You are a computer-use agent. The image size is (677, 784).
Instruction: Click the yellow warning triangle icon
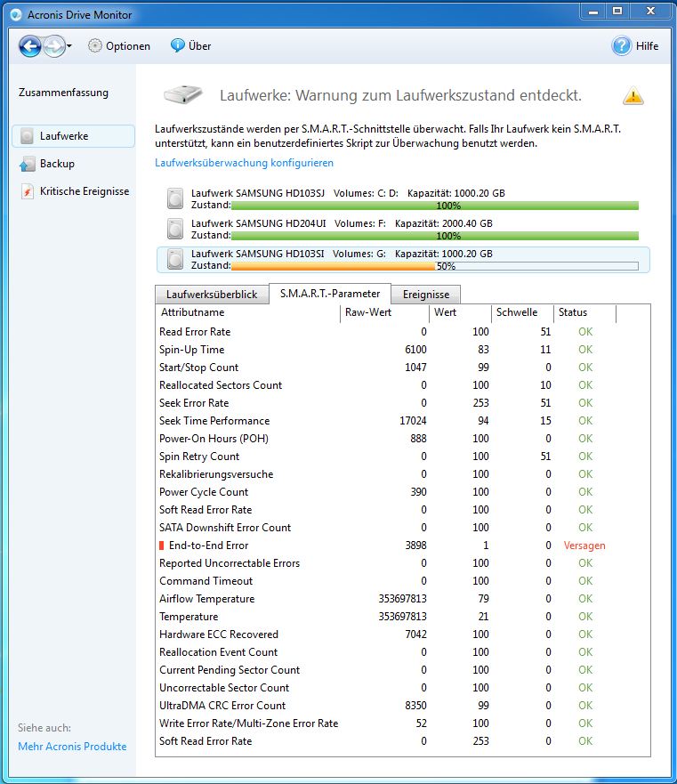[x=633, y=95]
